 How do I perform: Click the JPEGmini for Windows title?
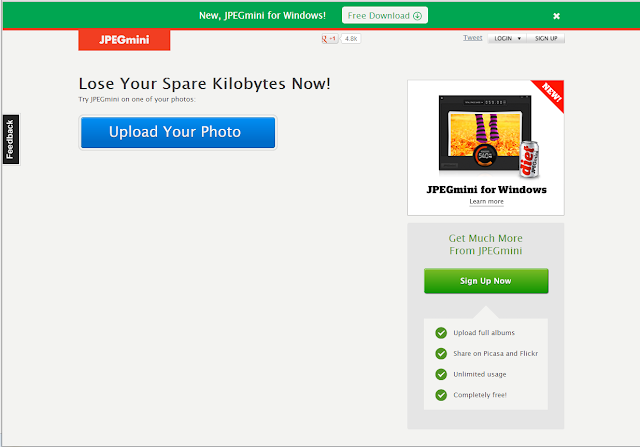[486, 189]
